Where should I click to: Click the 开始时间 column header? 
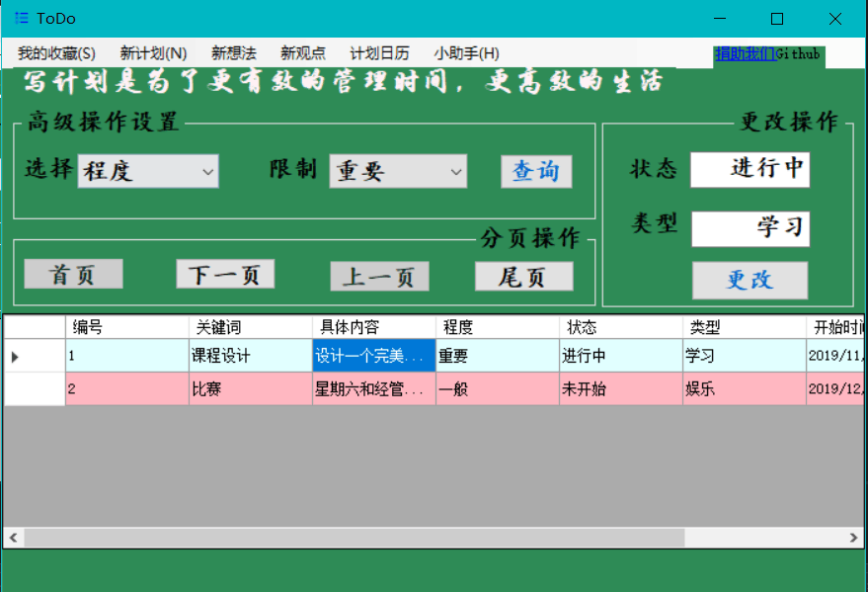point(835,327)
